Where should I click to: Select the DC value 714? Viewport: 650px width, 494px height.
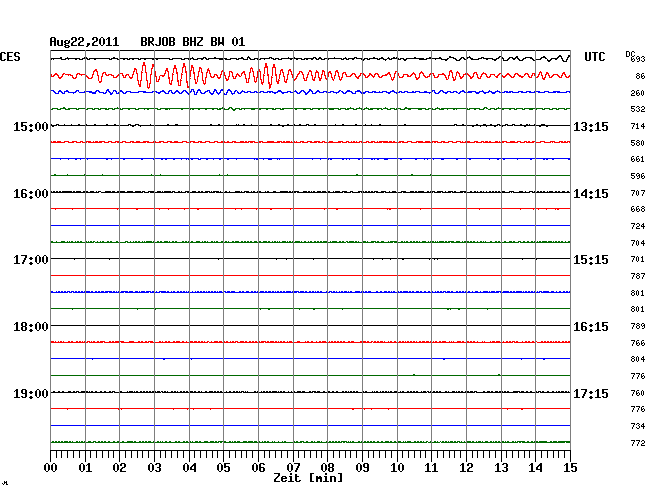[638, 126]
